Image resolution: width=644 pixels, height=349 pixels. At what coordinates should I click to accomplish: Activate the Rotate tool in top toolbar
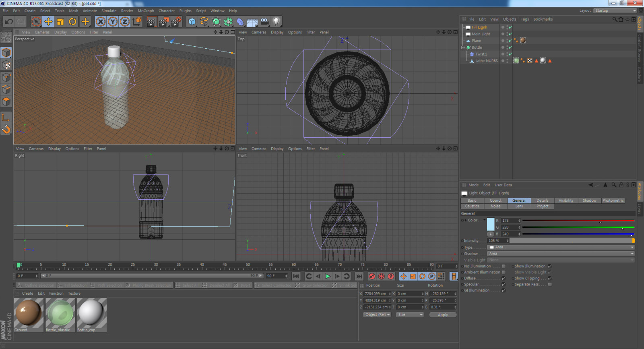(x=72, y=22)
